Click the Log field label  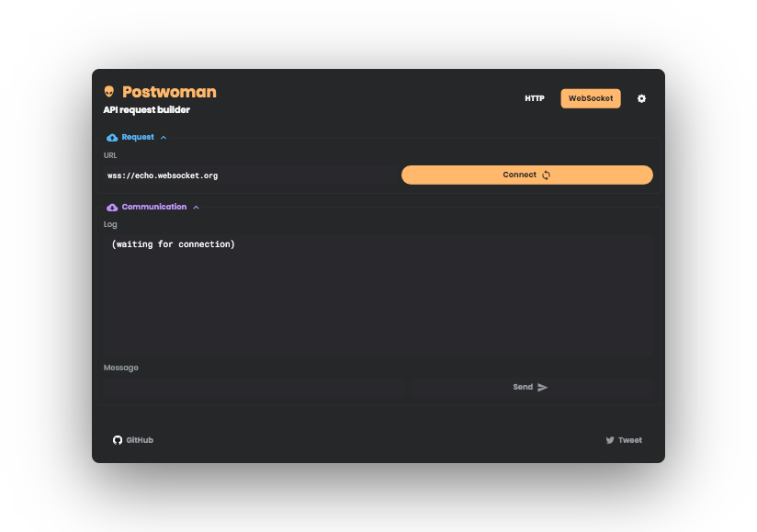tap(110, 224)
